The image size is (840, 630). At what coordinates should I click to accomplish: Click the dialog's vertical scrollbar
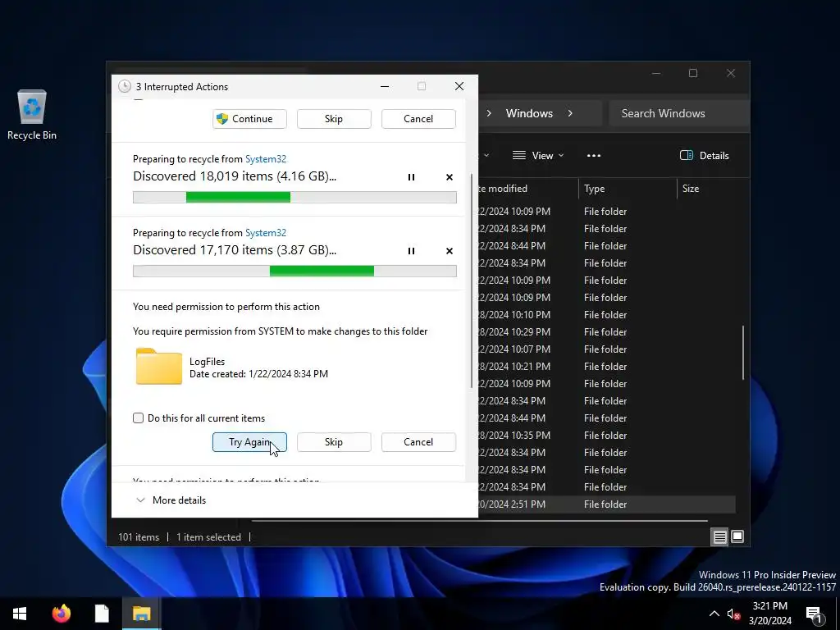pyautogui.click(x=472, y=281)
